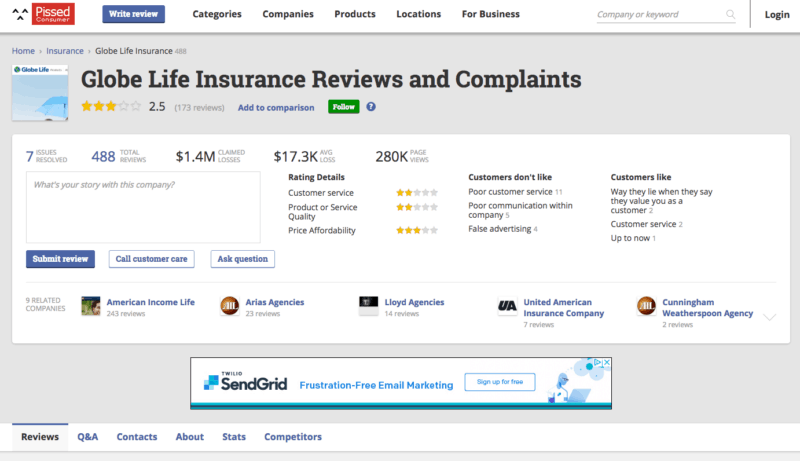The height and width of the screenshot is (461, 800).
Task: Open the Categories menu
Action: (x=215, y=15)
